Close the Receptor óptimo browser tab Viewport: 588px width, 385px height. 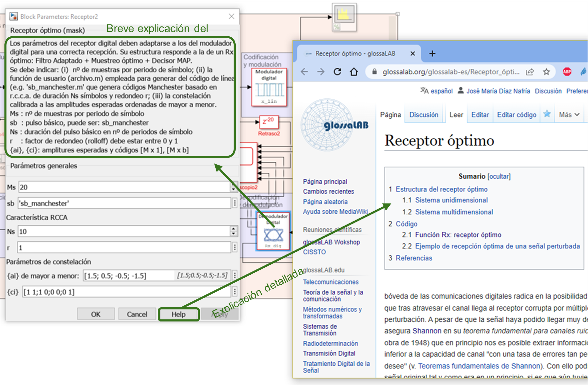click(x=413, y=54)
